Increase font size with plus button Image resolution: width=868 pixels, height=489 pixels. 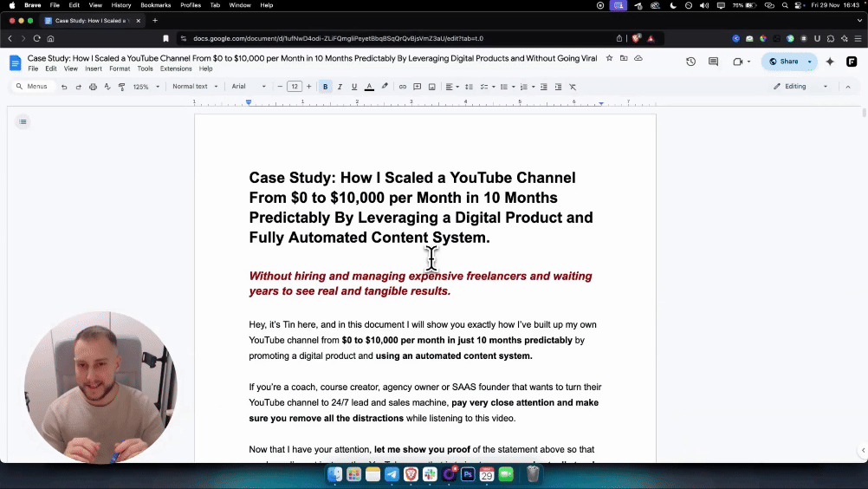point(309,87)
